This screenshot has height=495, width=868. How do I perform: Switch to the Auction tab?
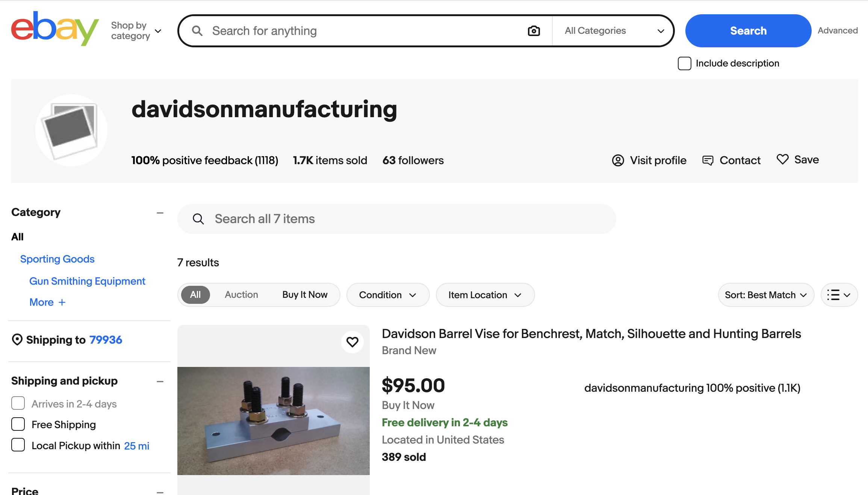click(241, 295)
